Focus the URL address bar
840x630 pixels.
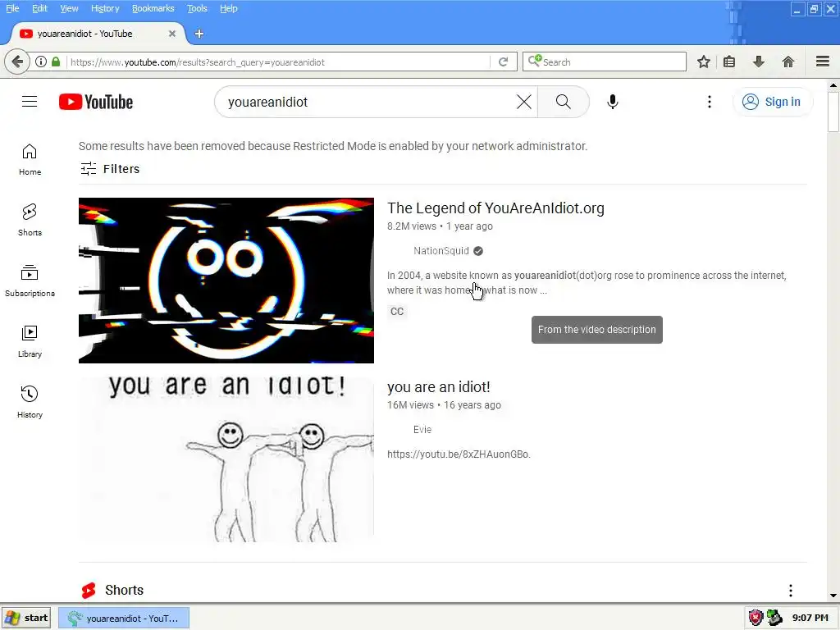pyautogui.click(x=279, y=62)
